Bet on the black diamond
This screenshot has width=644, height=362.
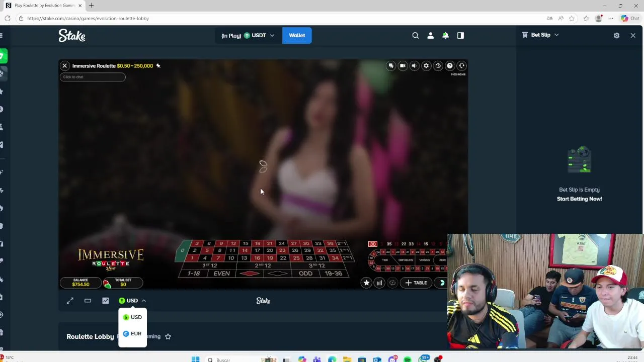pos(278,274)
